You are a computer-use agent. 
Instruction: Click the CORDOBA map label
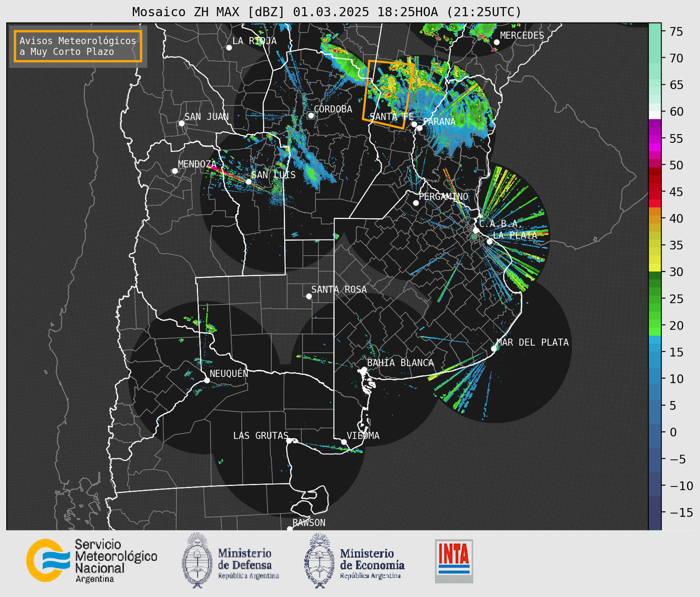point(333,109)
